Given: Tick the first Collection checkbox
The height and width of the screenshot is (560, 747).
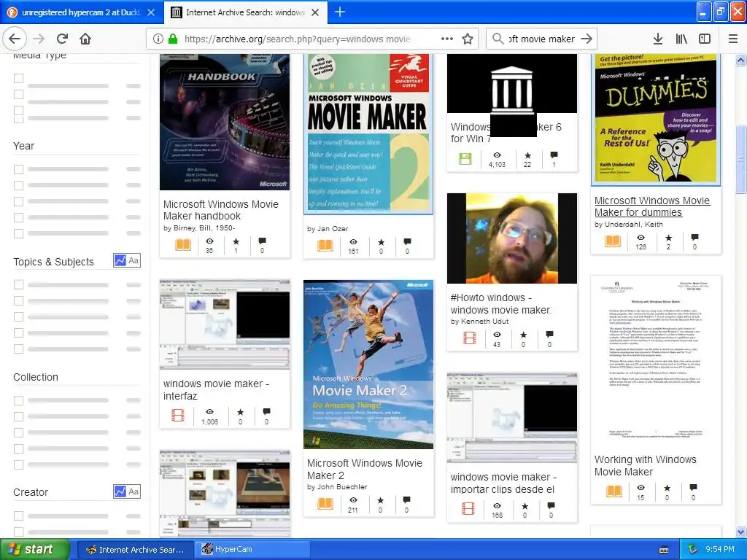Looking at the screenshot, I should tap(18, 400).
